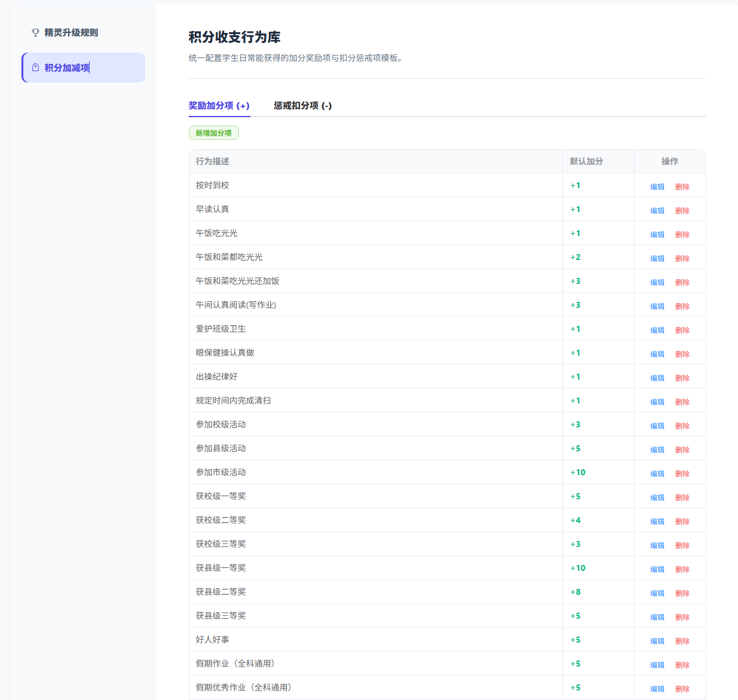Delete the 午间认真阅读(写作业) row
738x700 pixels.
682,306
